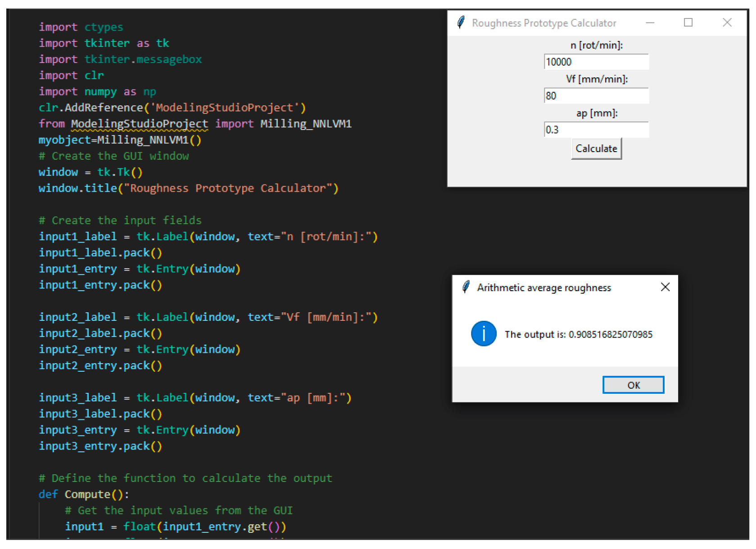This screenshot has height=549, width=756.
Task: Click the blue information icon in the dialog
Action: 484,334
